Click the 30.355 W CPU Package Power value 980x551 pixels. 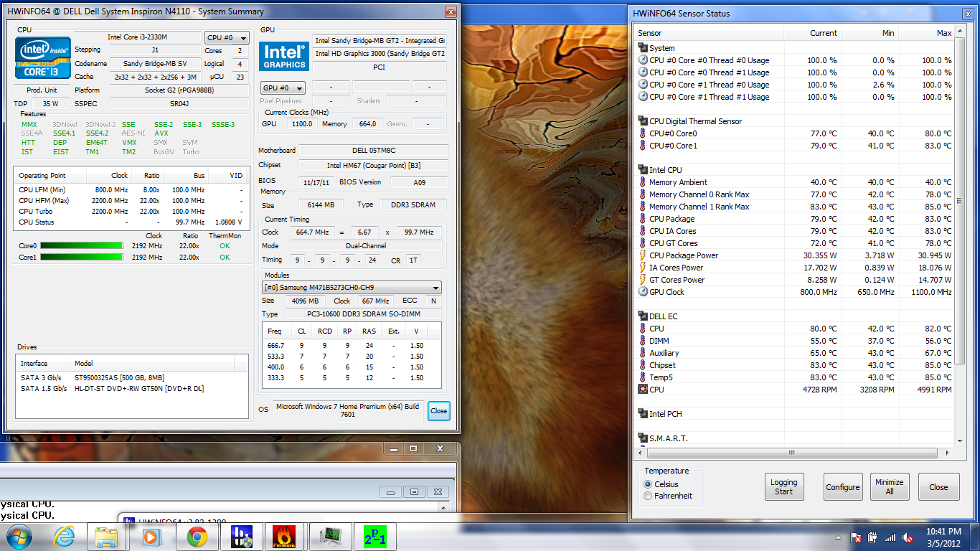tap(820, 255)
